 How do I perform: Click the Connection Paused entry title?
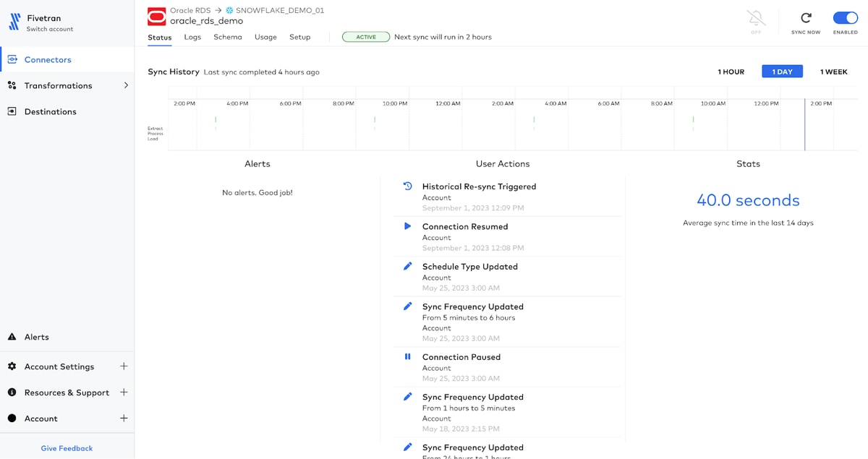(x=461, y=357)
